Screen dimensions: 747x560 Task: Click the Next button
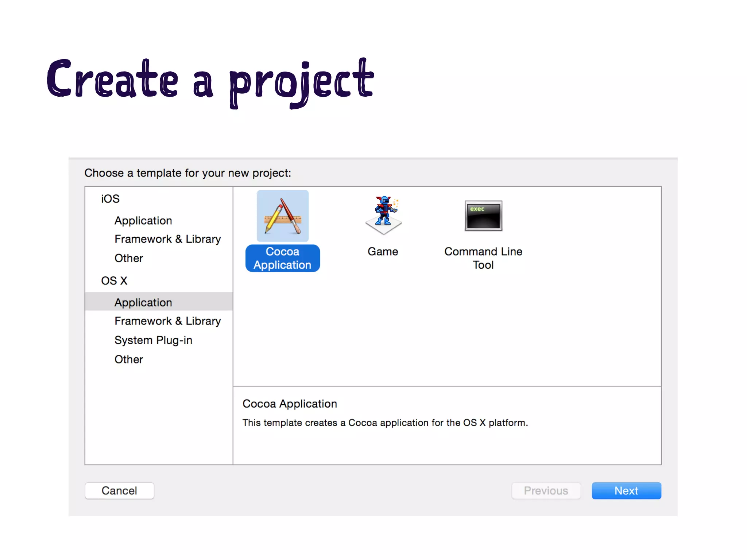(626, 491)
